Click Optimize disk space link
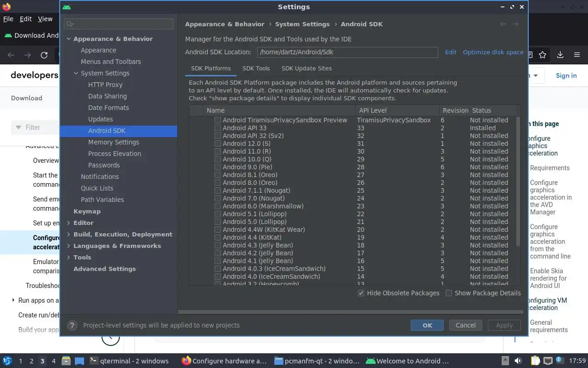Screen dimensions: 588x368 click(x=493, y=52)
